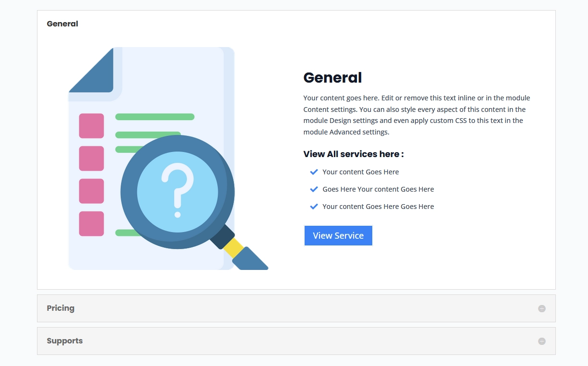Select the General accordion header label
Screen dimensions: 588x366
click(x=62, y=24)
